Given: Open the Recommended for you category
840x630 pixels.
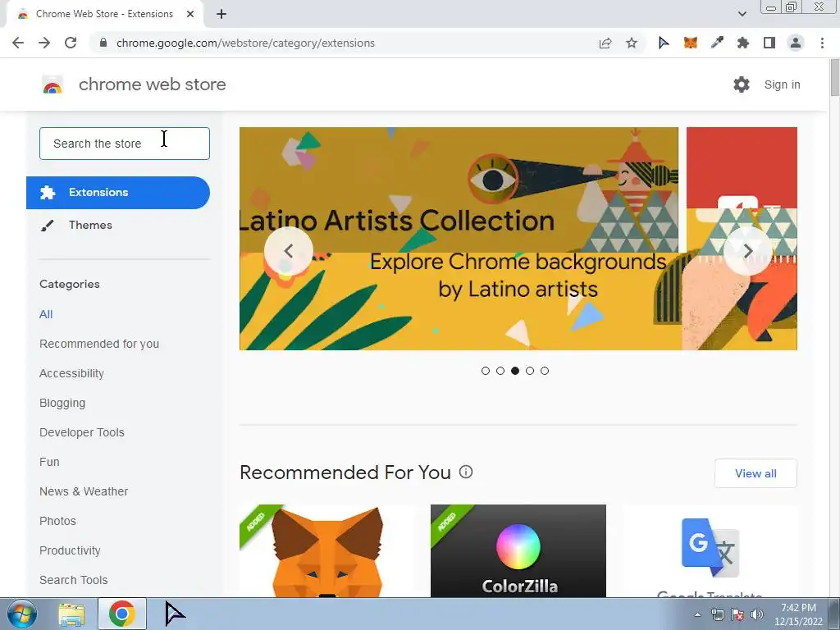Looking at the screenshot, I should pyautogui.click(x=99, y=344).
